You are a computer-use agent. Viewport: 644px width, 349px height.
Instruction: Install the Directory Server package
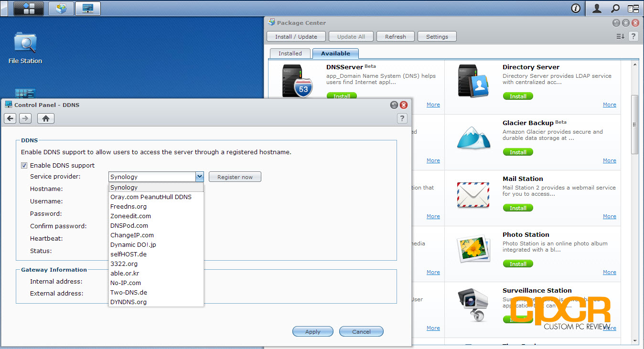click(x=518, y=96)
